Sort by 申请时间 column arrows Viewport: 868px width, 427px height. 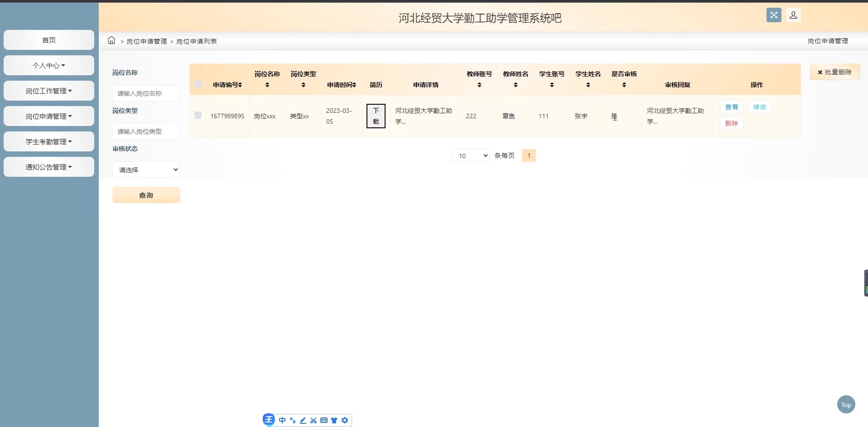tap(354, 85)
